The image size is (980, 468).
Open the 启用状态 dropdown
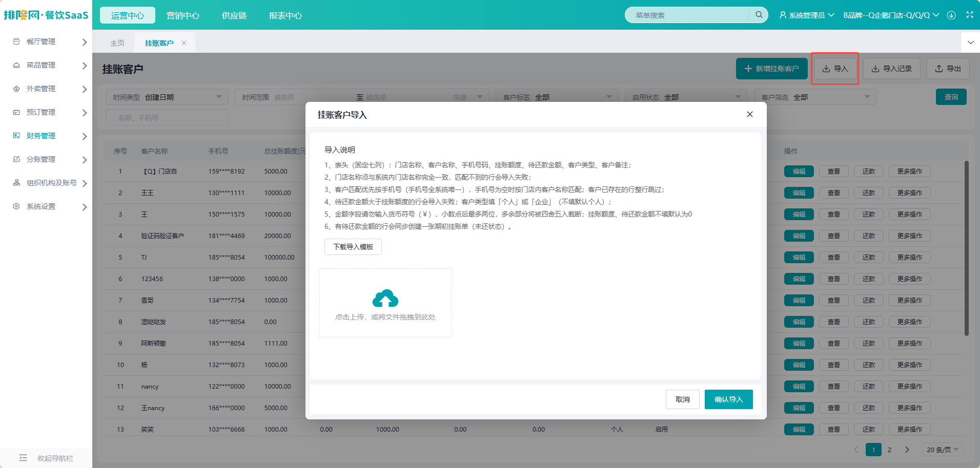click(686, 97)
